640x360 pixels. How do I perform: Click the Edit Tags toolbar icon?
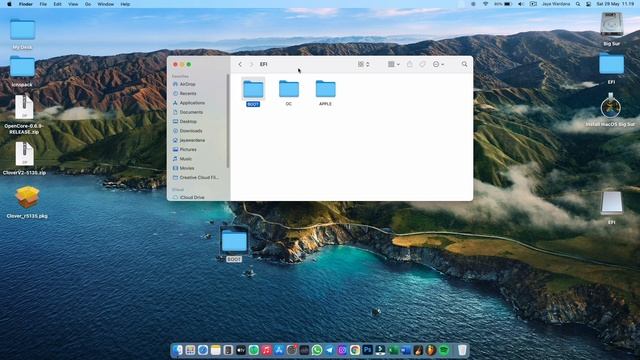coord(422,64)
